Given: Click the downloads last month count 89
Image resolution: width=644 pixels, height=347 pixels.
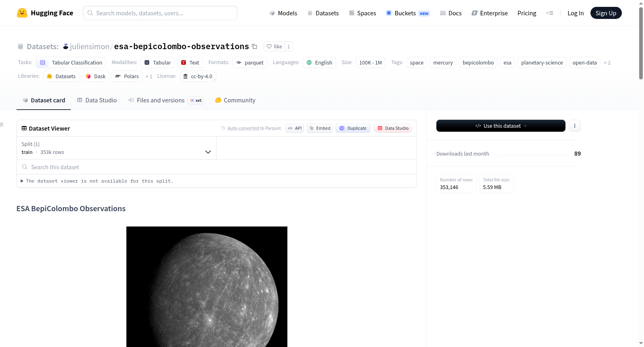Looking at the screenshot, I should 578,154.
